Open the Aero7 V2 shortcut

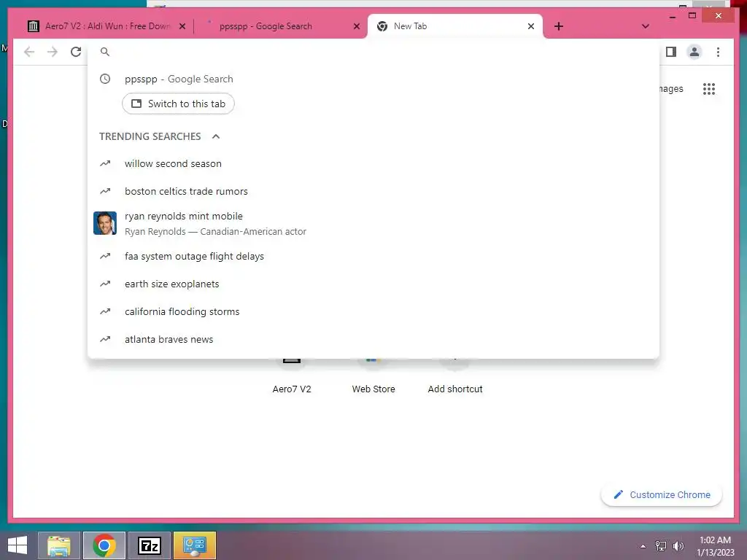[292, 376]
